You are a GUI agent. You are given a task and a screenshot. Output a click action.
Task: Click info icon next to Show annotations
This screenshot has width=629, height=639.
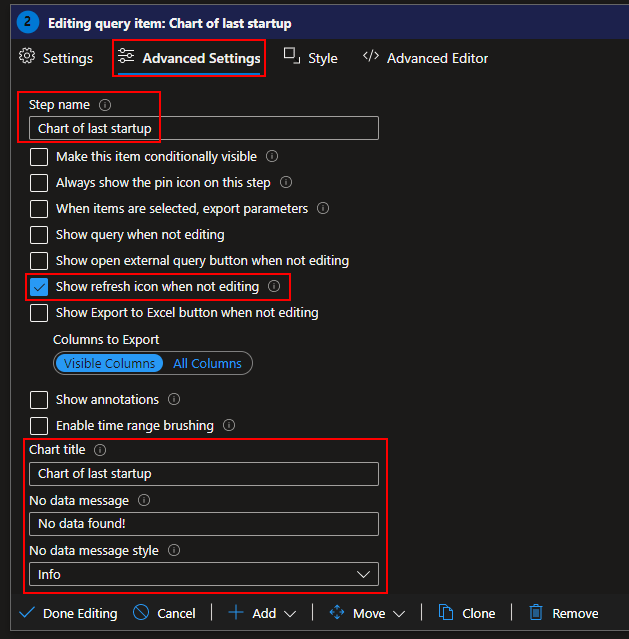click(174, 400)
